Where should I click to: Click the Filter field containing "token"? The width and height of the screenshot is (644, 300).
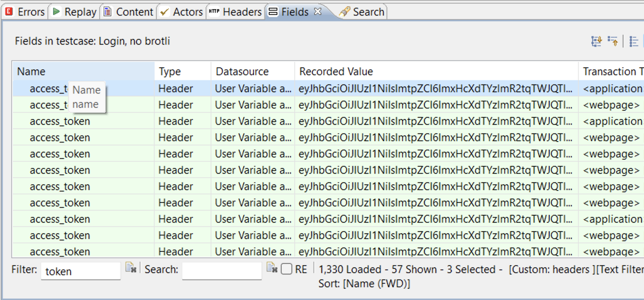(80, 271)
